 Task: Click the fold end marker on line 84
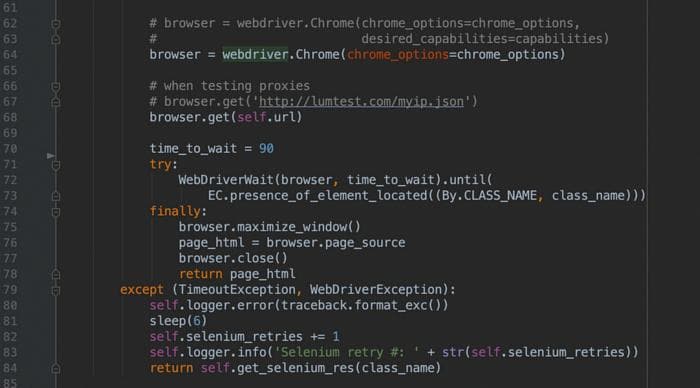tap(56, 368)
